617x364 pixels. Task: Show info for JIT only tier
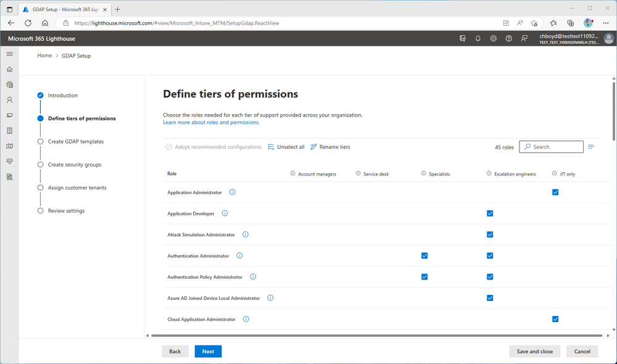tap(554, 173)
